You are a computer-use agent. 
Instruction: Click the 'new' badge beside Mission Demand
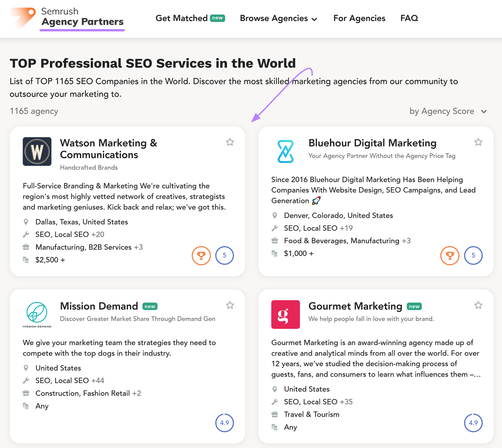pos(150,306)
